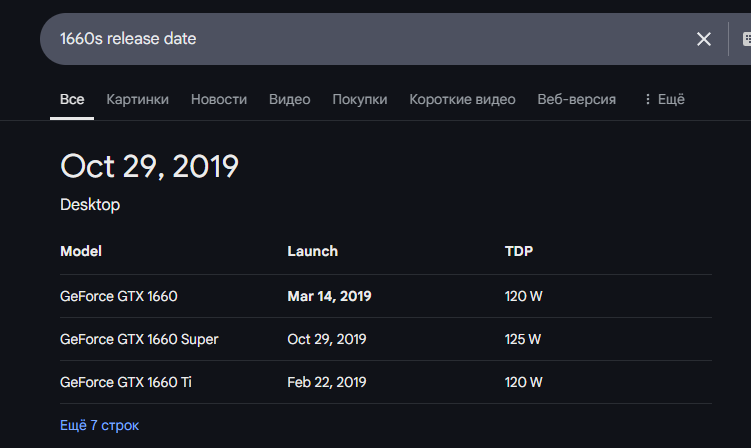Screen dimensions: 751x448
Task: Click the 'Model' column header
Action: tap(81, 251)
